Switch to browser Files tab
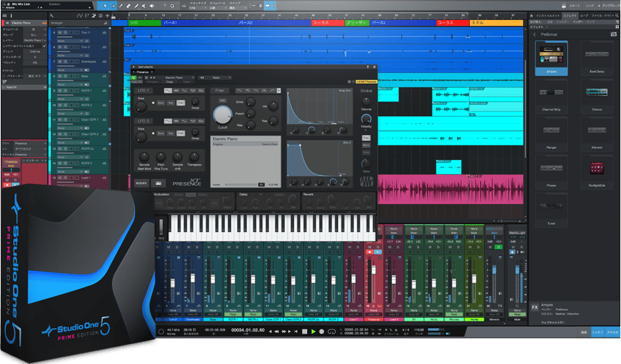Image resolution: width=621 pixels, height=364 pixels. [596, 15]
